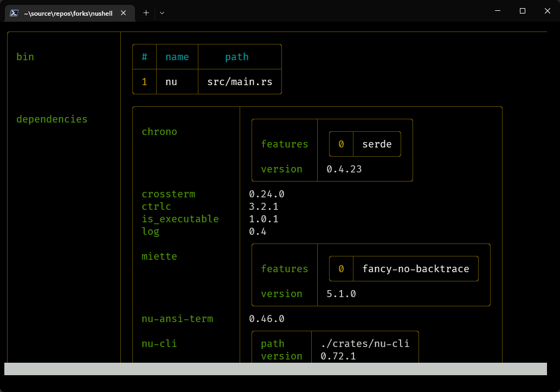560x392 pixels.
Task: Click miette version '5.1.0'
Action: tap(341, 294)
